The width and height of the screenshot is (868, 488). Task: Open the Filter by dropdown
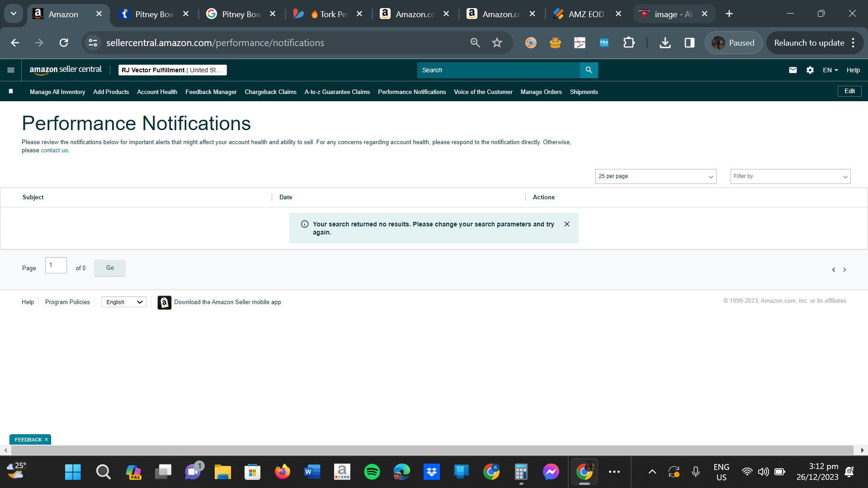pos(790,176)
